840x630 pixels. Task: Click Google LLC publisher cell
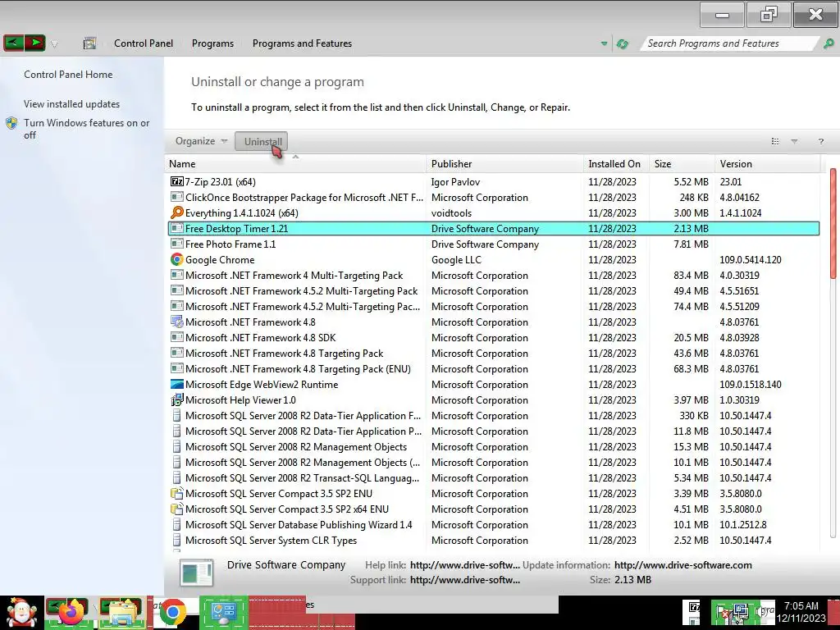456,259
